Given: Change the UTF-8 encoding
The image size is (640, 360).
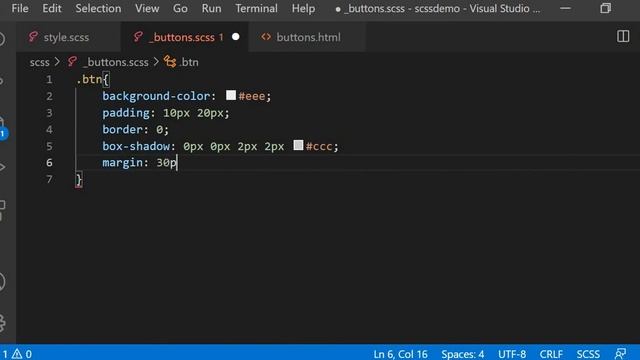Looking at the screenshot, I should pyautogui.click(x=512, y=354).
